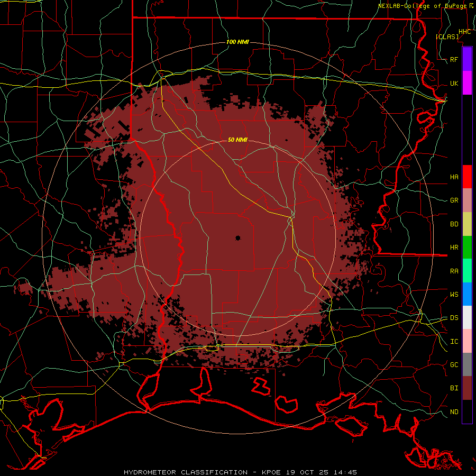Click the HR legend label
Viewport: 476px width, 476px height.
(454, 248)
